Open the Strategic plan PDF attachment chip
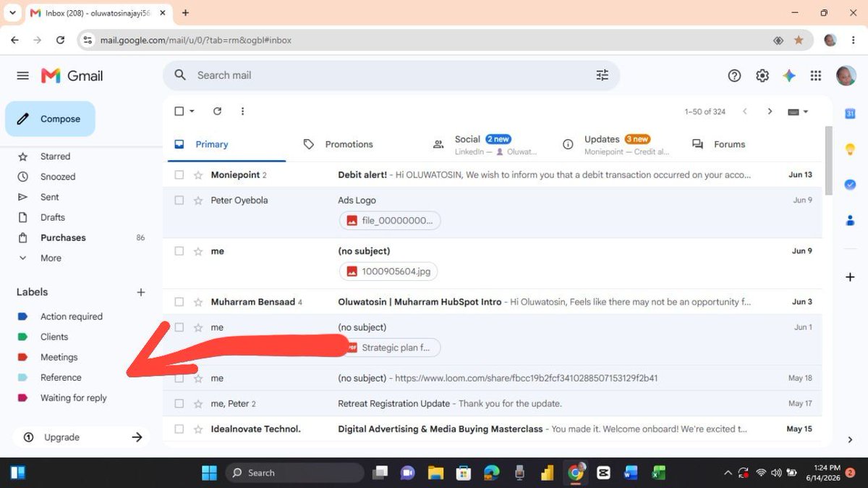Image resolution: width=868 pixels, height=488 pixels. pyautogui.click(x=390, y=348)
